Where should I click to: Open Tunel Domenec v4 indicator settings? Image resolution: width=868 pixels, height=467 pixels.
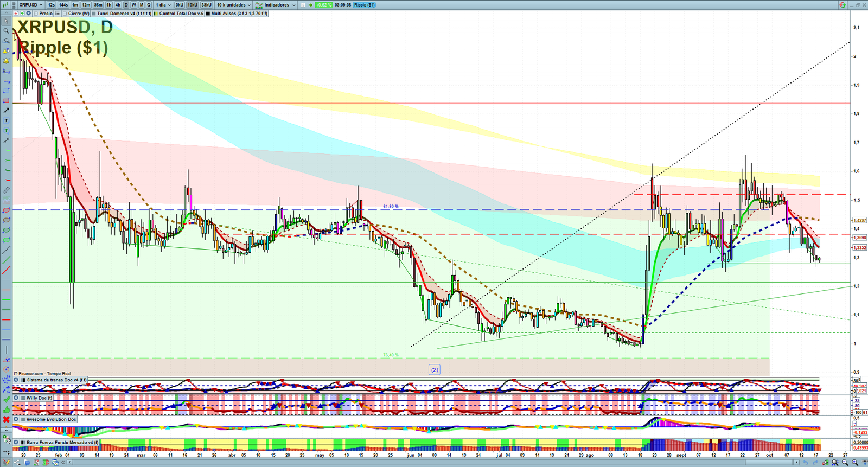(122, 14)
